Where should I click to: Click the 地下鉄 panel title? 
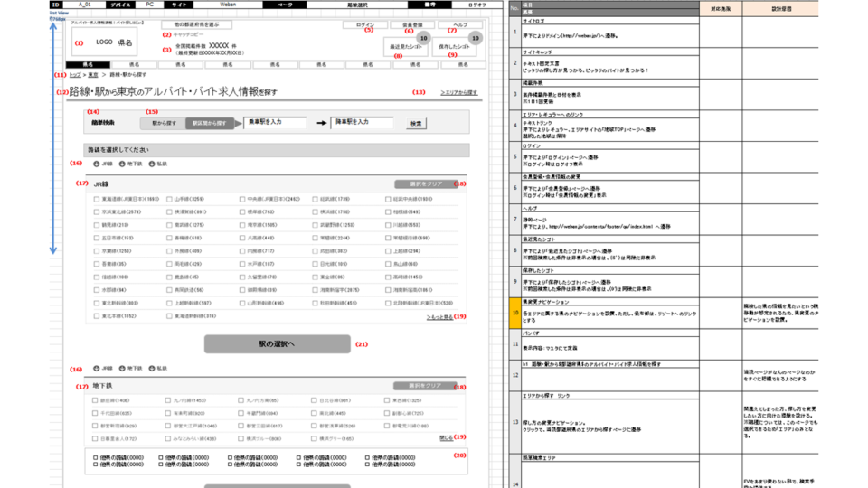tap(102, 386)
